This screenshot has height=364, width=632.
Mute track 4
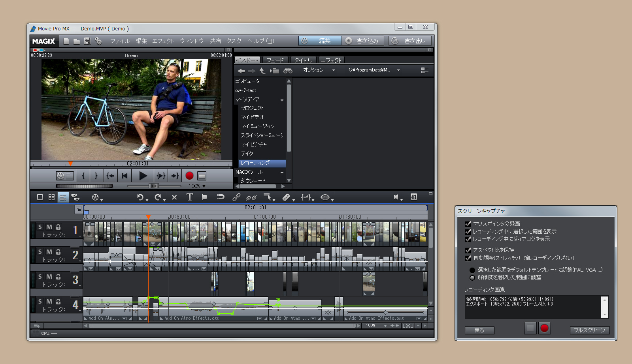coord(49,301)
